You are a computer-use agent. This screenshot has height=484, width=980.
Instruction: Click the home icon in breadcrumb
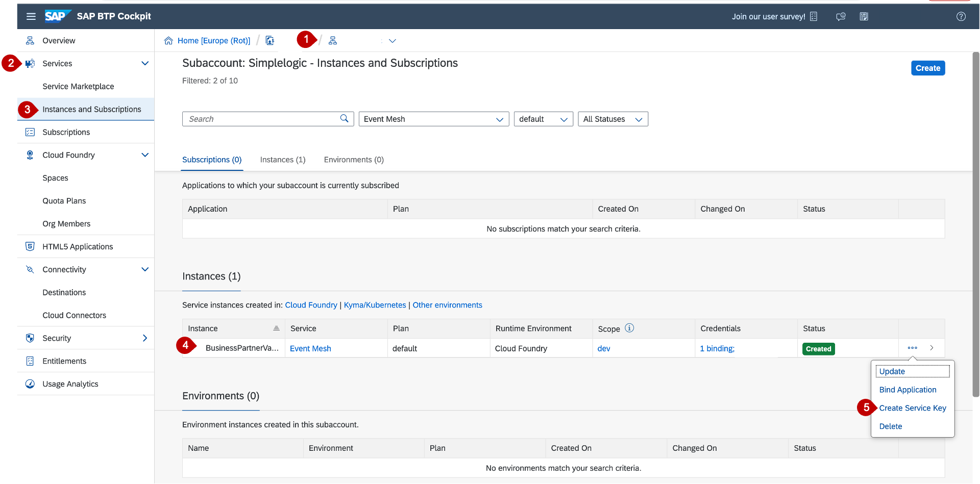168,41
